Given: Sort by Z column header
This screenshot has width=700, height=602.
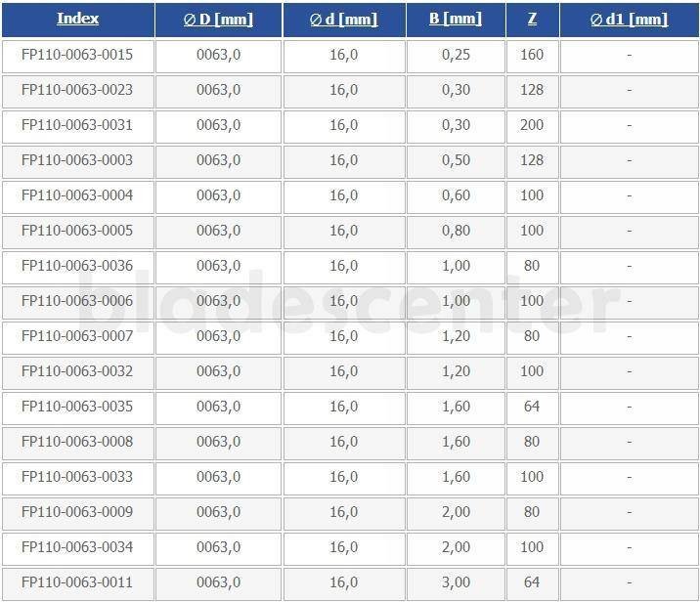Looking at the screenshot, I should coord(532,19).
